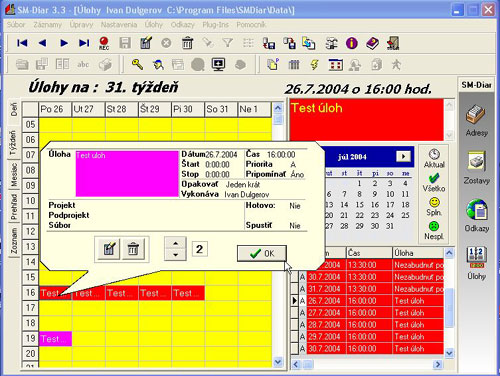Viewport: 500px width, 376px height.
Task: Open Zostavy in the SM-Diar sidebar
Action: click(x=477, y=168)
